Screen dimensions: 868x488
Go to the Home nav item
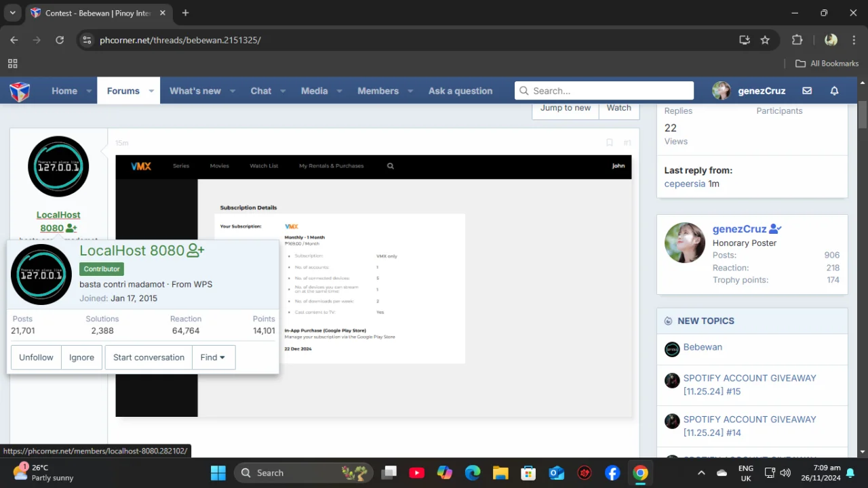click(64, 91)
